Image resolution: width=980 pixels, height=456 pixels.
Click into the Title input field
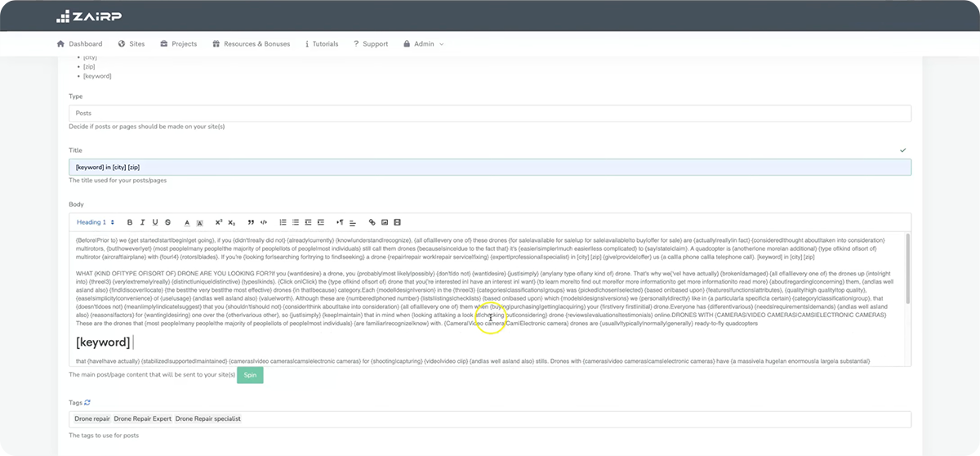pos(490,168)
